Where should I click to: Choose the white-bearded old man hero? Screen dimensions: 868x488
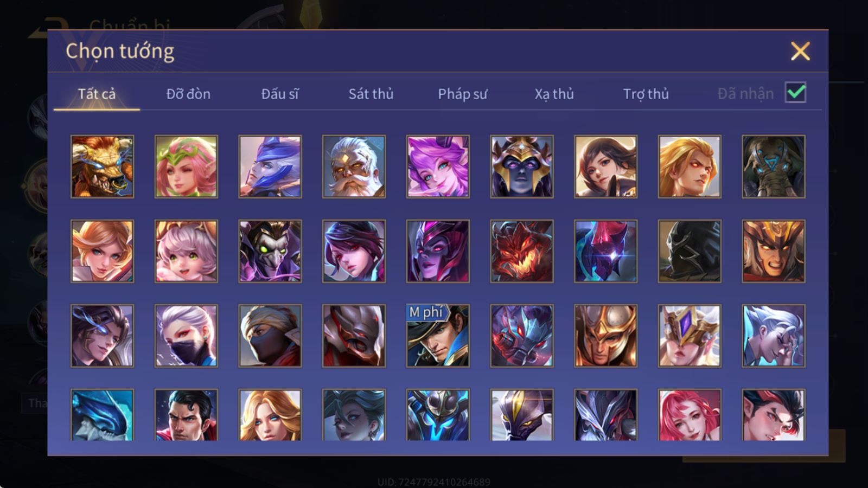354,166
